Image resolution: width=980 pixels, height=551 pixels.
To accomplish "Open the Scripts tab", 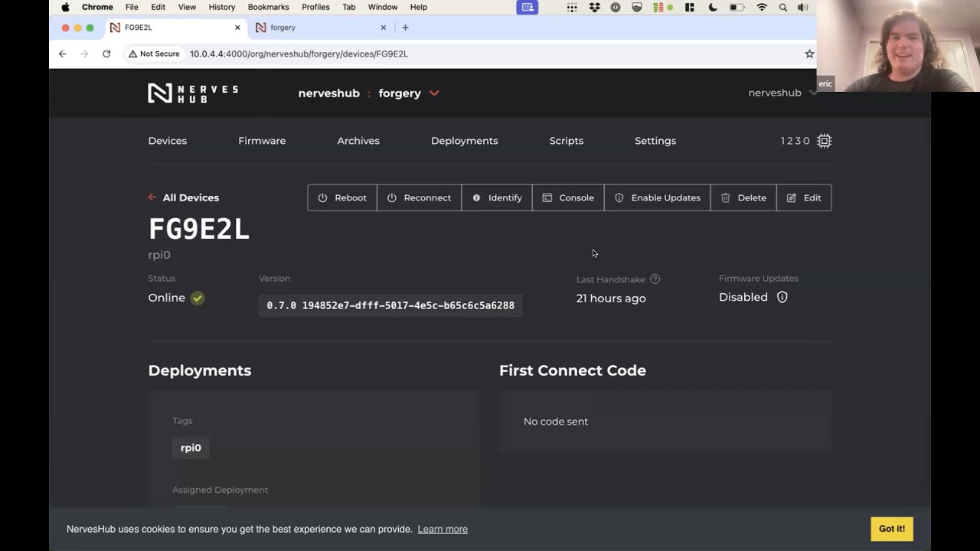I will pyautogui.click(x=566, y=141).
